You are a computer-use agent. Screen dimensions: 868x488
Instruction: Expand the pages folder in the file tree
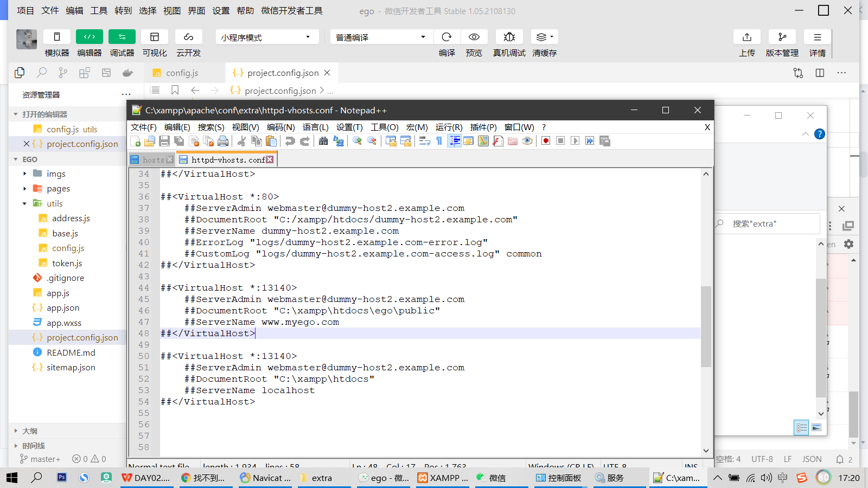click(25, 189)
